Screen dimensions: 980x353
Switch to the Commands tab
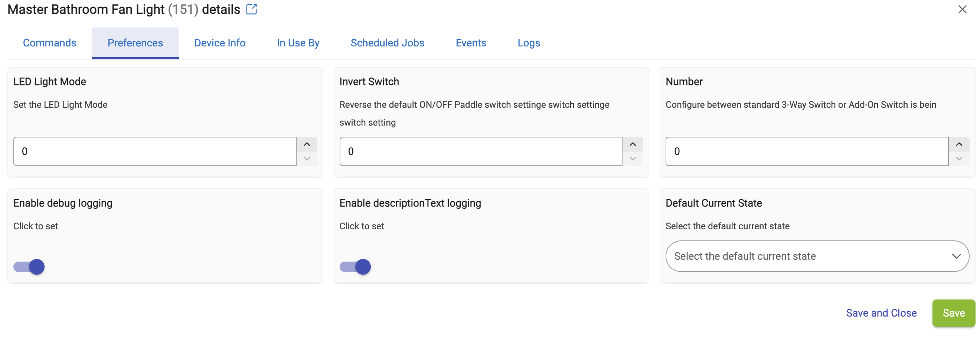(x=49, y=43)
